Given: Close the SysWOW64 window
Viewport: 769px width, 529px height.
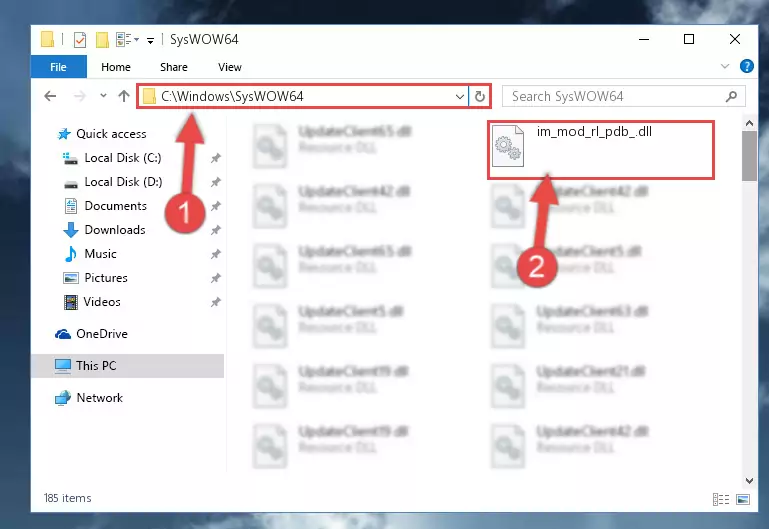Looking at the screenshot, I should [734, 39].
